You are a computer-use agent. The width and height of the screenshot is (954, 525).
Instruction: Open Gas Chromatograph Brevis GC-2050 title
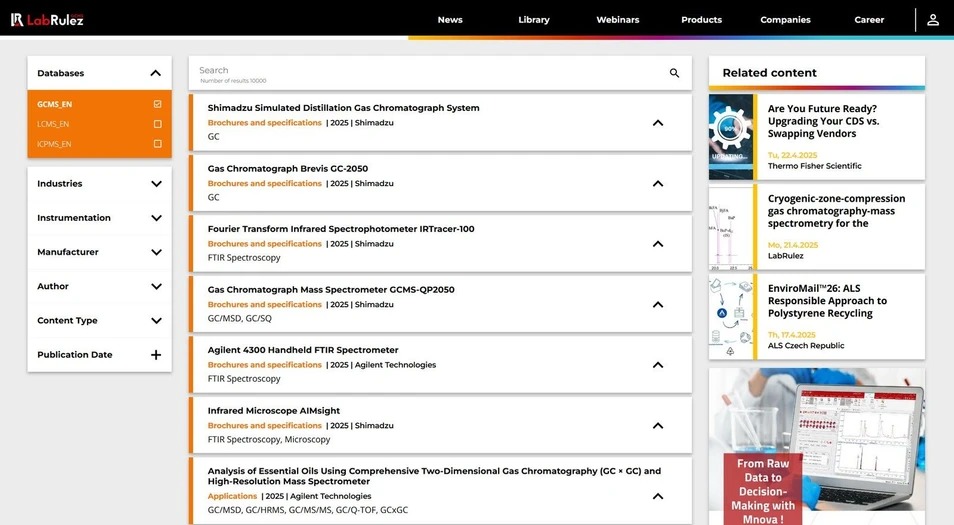coord(288,169)
